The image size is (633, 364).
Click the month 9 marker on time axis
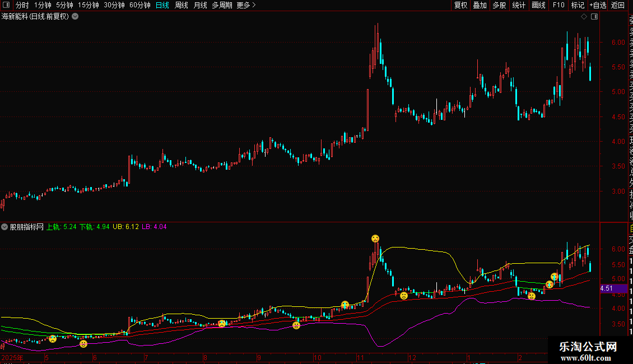coord(259,358)
